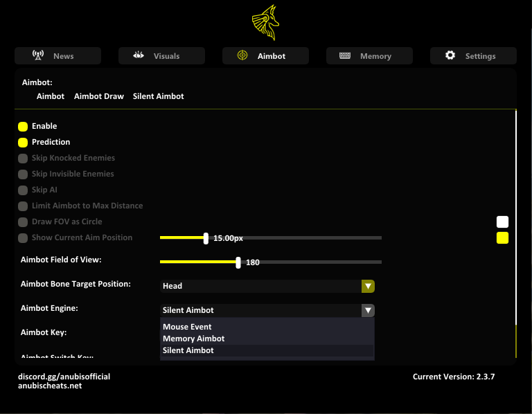Open the Aimbot Draw sub-tab
The height and width of the screenshot is (414, 532).
pos(99,96)
